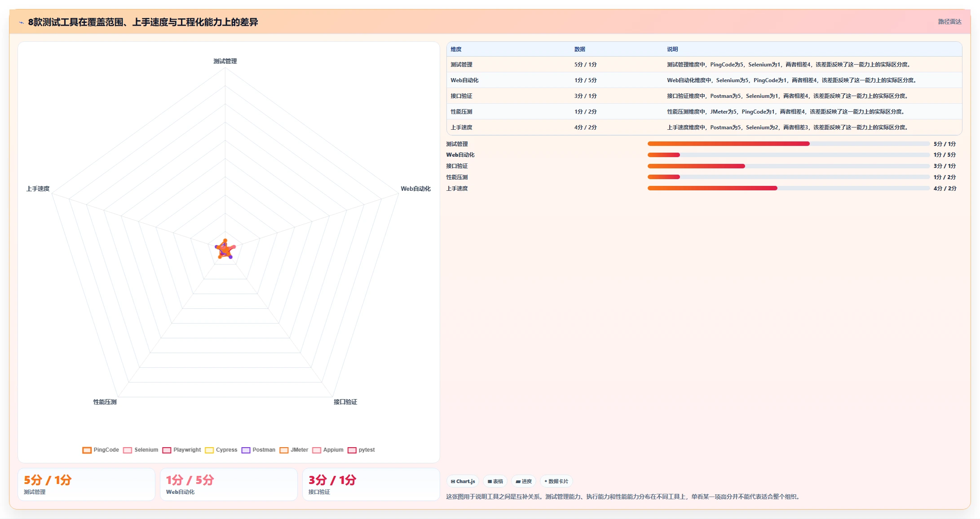
Task: Click the Cypress yellow legend box
Action: click(209, 450)
